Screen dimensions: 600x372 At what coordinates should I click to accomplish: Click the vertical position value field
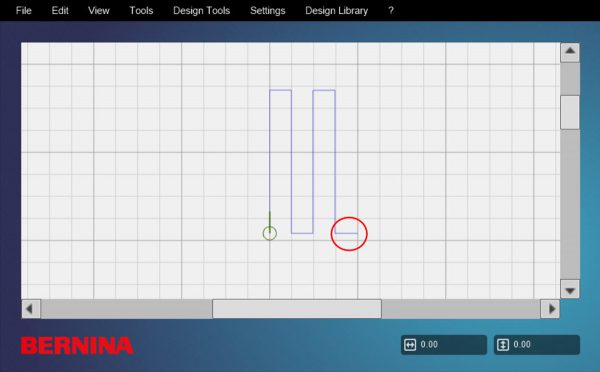[x=537, y=345]
